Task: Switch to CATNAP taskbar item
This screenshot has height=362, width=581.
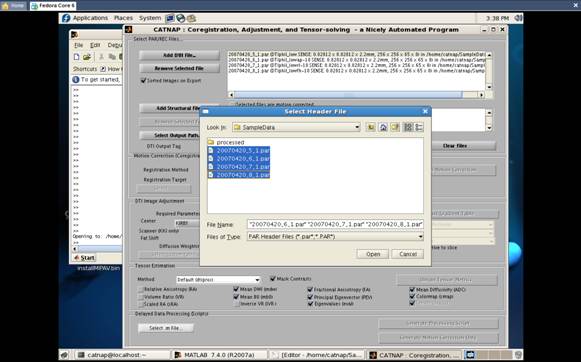Action: (x=414, y=355)
